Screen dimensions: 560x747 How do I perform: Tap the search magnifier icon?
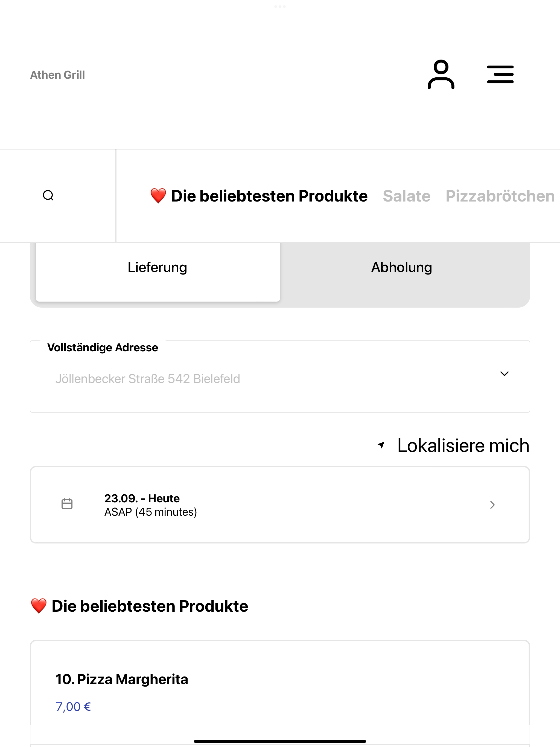48,195
